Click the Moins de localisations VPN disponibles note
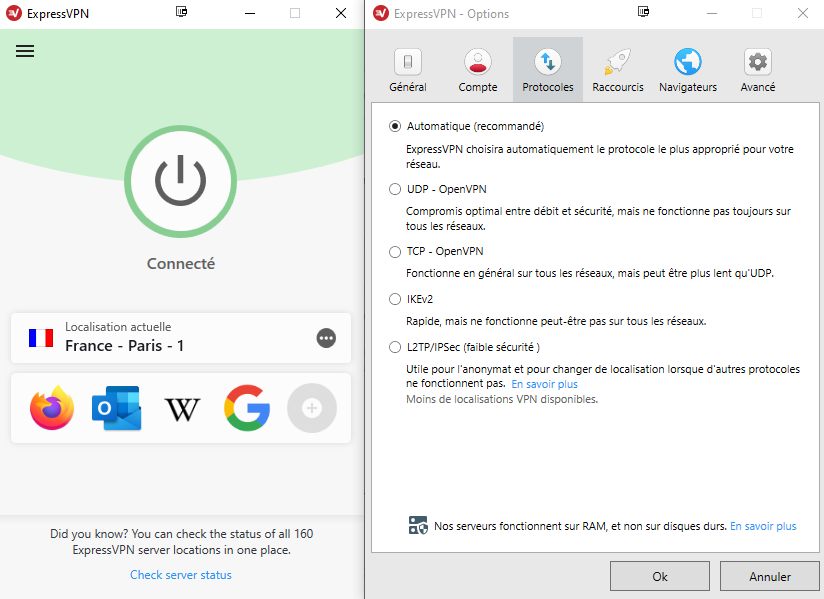Image resolution: width=824 pixels, height=599 pixels. pos(502,399)
